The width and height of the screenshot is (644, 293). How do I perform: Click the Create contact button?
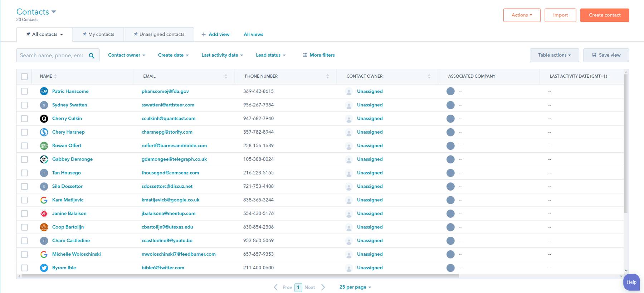(x=605, y=15)
